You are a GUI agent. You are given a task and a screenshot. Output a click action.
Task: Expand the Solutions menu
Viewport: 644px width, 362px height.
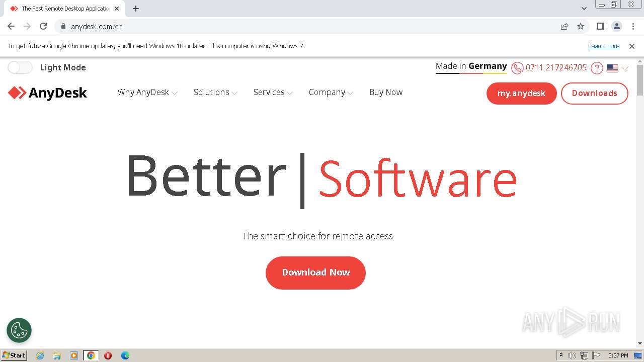click(x=215, y=93)
